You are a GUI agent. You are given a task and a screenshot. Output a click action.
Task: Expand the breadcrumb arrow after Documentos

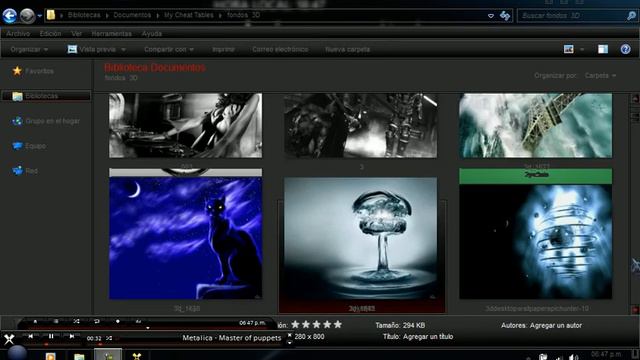158,16
